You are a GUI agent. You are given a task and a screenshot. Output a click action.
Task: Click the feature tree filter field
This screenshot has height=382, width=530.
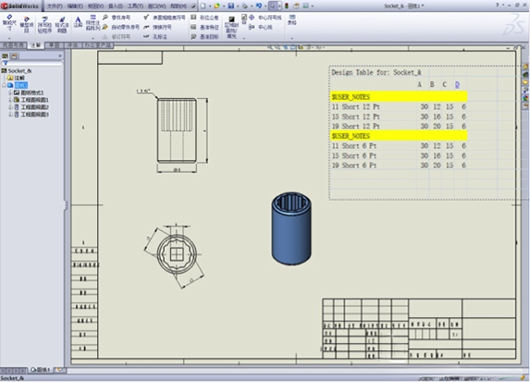point(32,64)
